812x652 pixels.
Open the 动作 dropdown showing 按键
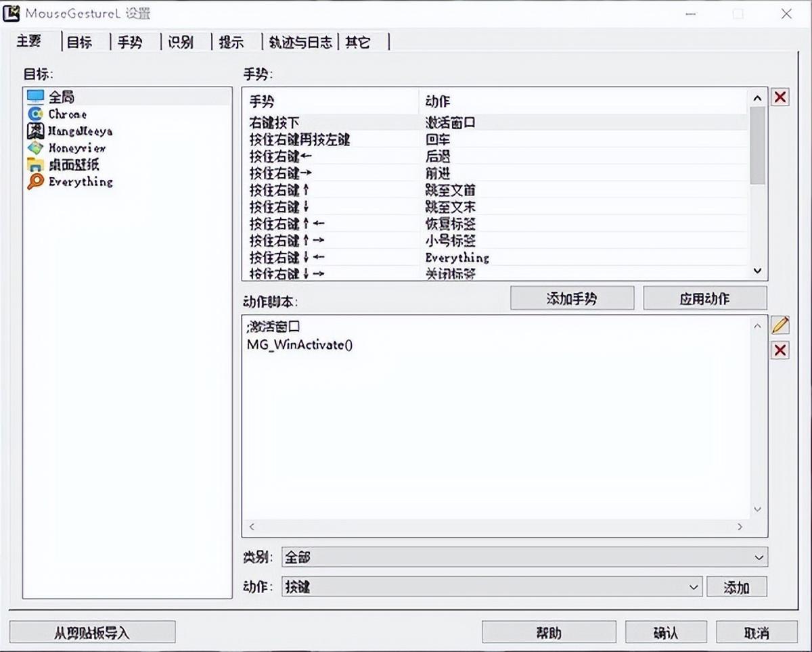(492, 587)
